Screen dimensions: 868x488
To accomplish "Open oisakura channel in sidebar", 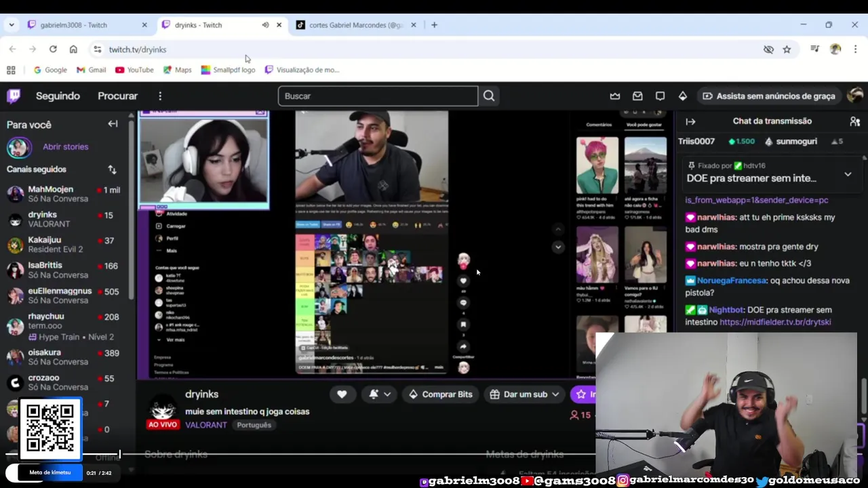I will pyautogui.click(x=64, y=357).
